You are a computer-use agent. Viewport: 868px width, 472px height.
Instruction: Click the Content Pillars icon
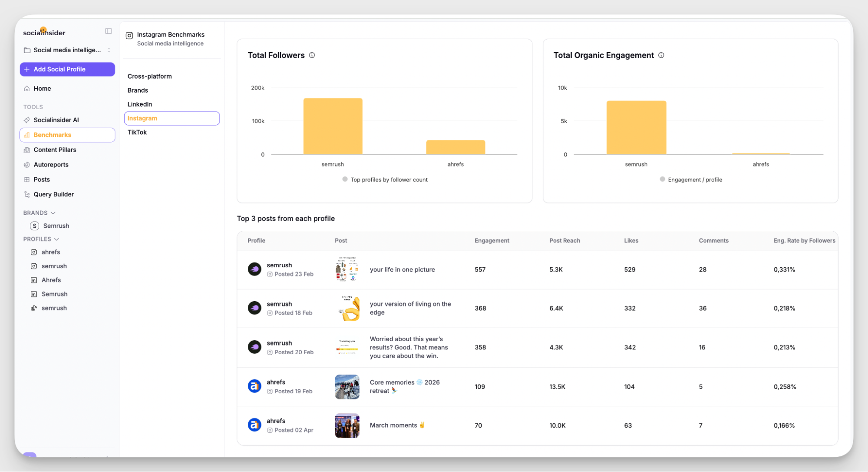click(27, 150)
